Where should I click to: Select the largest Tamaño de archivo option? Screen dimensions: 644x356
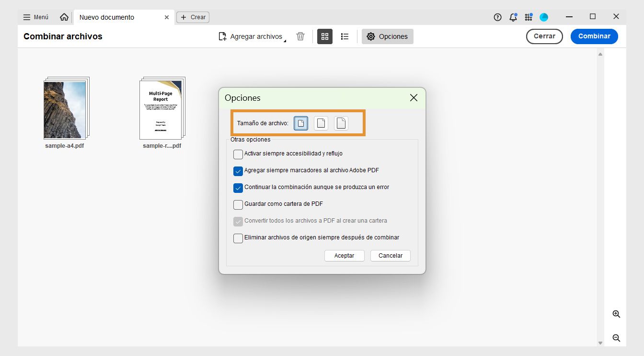341,123
